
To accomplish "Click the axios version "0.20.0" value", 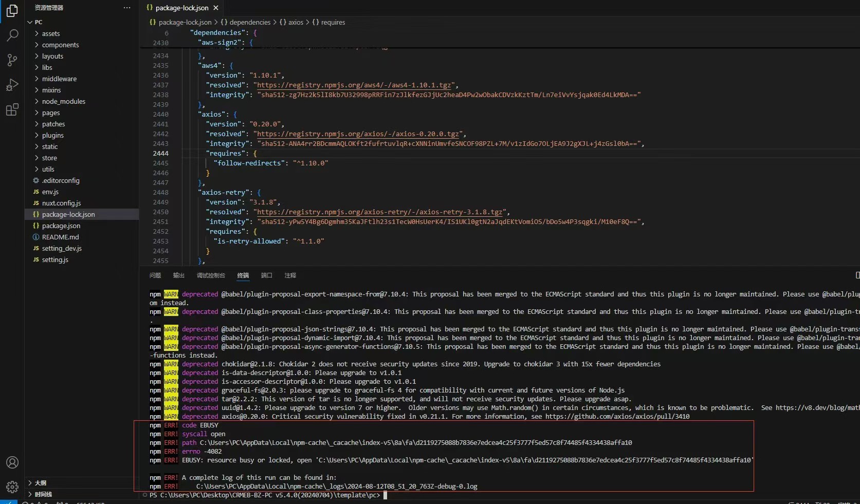I will (x=265, y=124).
